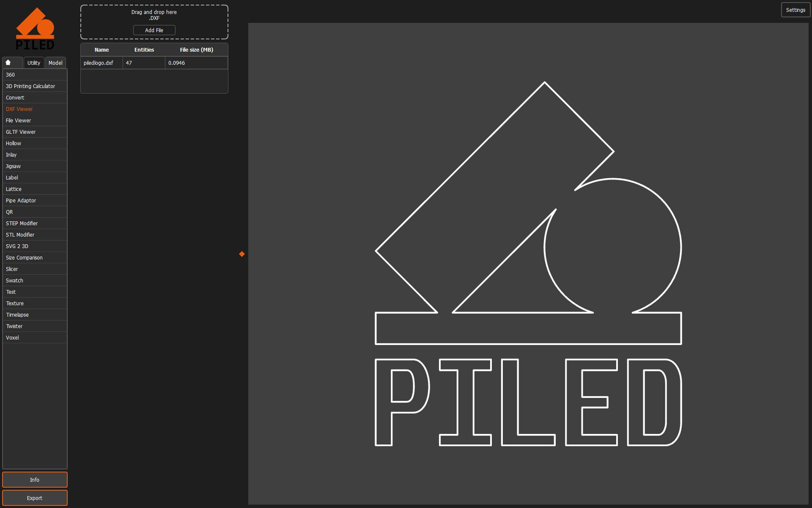The image size is (812, 508).
Task: Click the orange diamond panel divider handle
Action: click(242, 254)
